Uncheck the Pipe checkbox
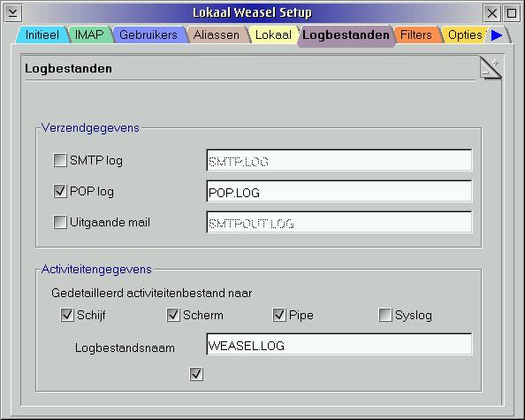 point(279,315)
